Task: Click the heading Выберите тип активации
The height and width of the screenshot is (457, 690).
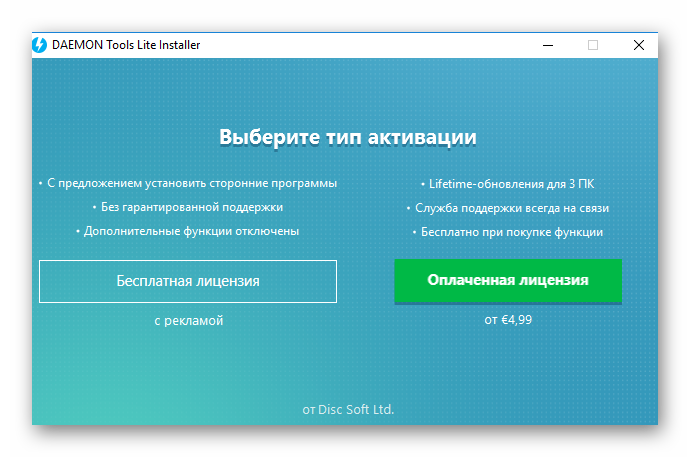Action: point(348,137)
